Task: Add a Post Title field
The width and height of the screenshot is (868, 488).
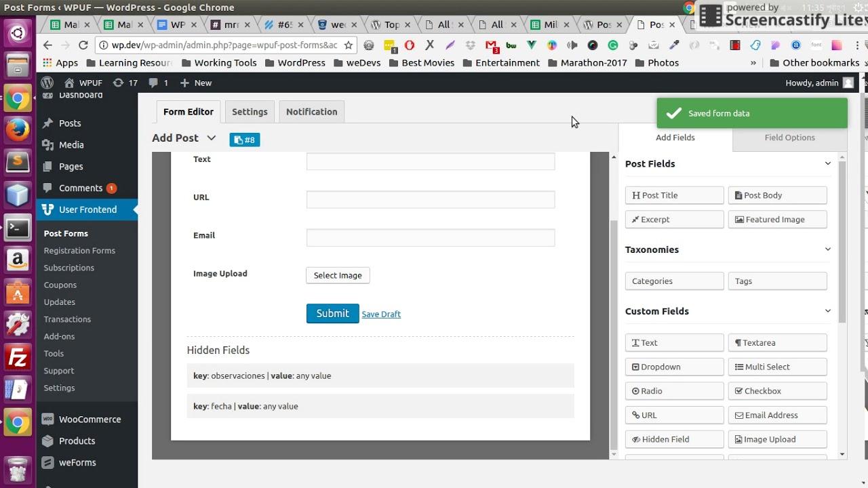Action: point(675,195)
